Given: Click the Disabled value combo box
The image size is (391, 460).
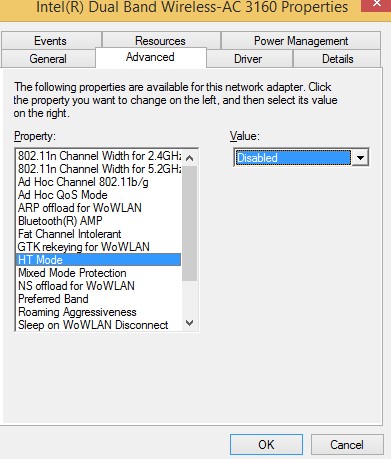Looking at the screenshot, I should coord(301,157).
